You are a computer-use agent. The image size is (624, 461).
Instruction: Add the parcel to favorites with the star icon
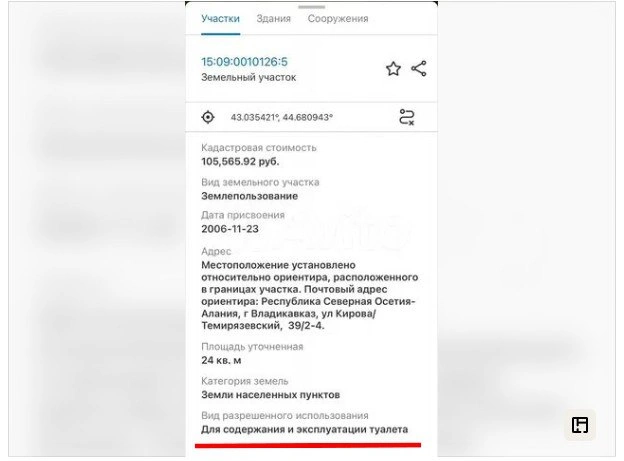393,69
